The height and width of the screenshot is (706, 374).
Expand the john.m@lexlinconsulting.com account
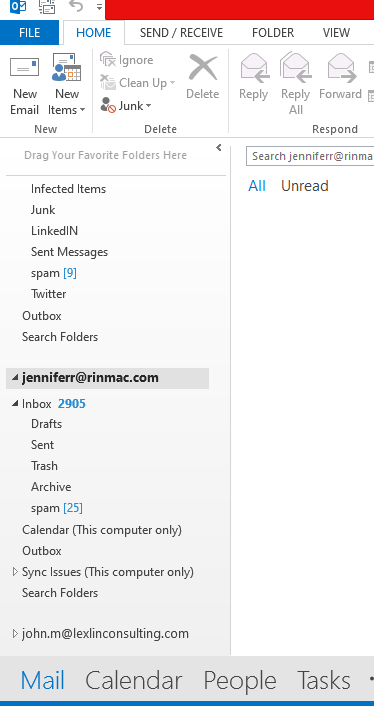click(15, 634)
